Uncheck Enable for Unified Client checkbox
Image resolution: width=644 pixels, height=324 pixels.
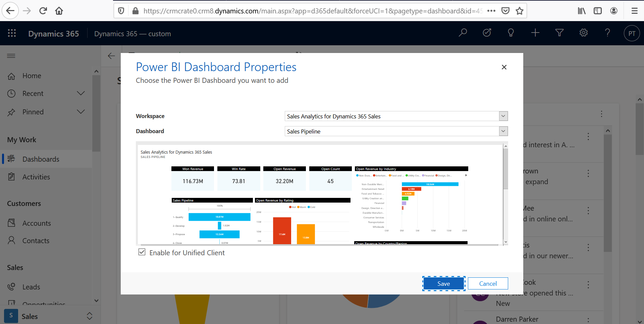pyautogui.click(x=142, y=252)
